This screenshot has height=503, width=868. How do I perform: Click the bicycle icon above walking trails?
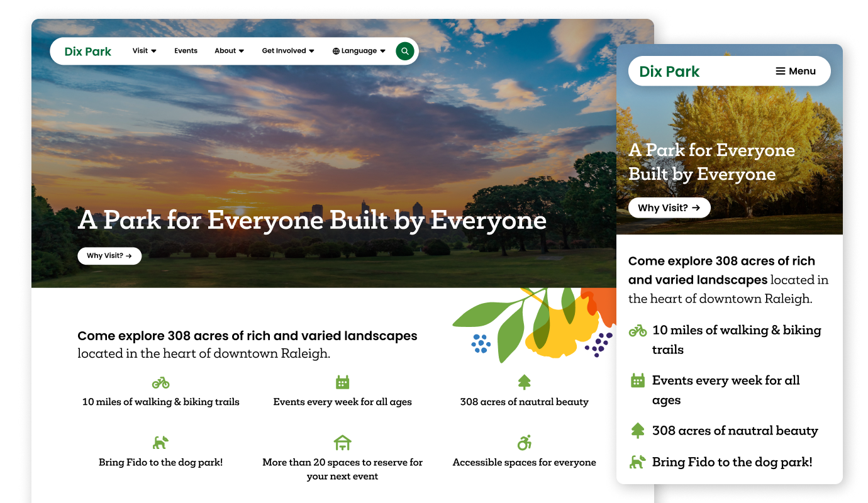pyautogui.click(x=161, y=382)
